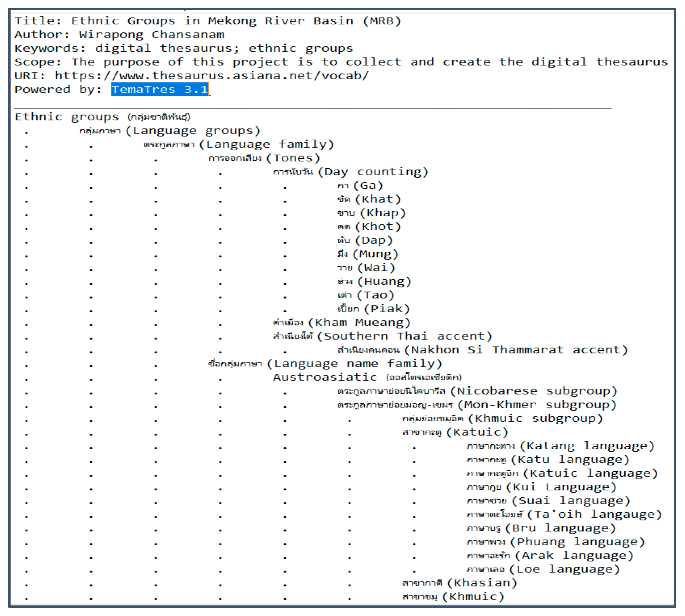Select the Kham Mueang entry
Image resolution: width=685 pixels, height=616 pixels.
point(341,323)
